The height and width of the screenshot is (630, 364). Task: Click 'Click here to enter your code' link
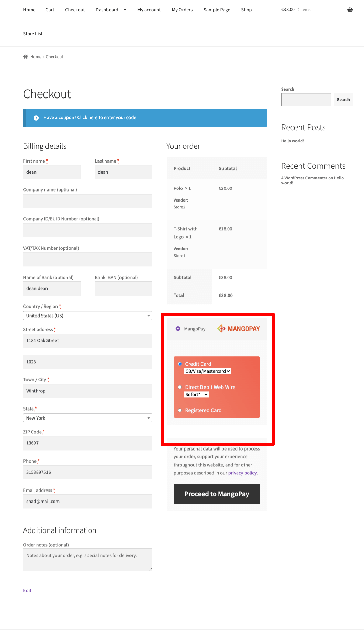[x=107, y=118]
